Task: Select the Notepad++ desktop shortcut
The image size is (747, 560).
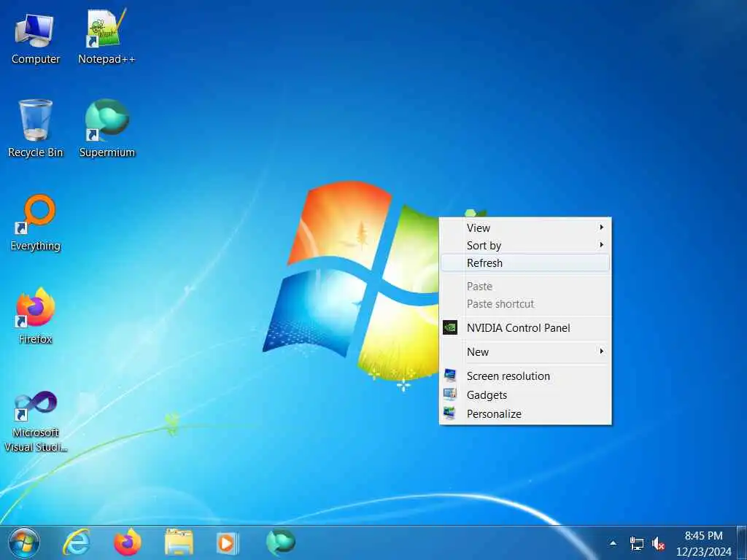Action: tap(107, 38)
